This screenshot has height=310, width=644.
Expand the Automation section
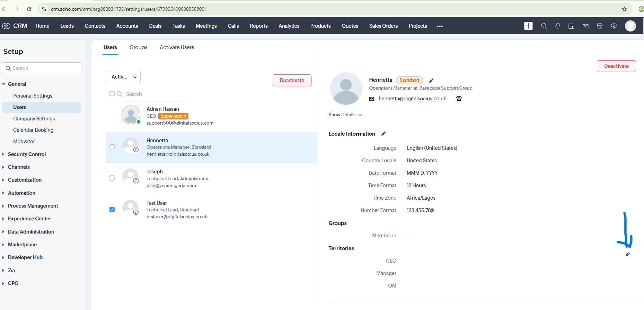(x=21, y=193)
